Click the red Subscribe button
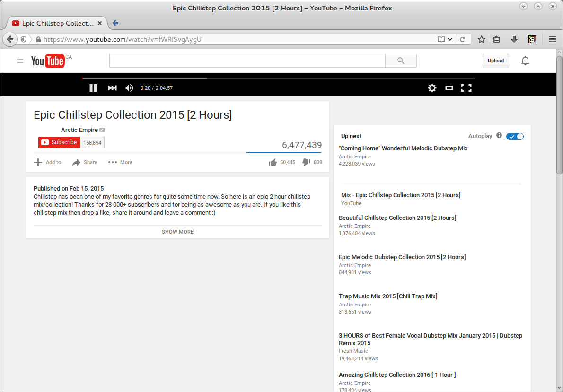This screenshot has width=563, height=392. pos(59,142)
